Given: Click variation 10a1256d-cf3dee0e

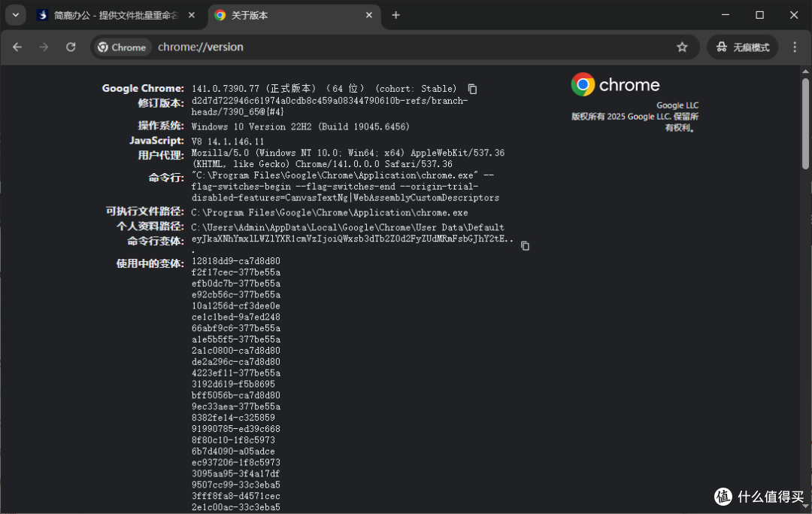Looking at the screenshot, I should 235,306.
